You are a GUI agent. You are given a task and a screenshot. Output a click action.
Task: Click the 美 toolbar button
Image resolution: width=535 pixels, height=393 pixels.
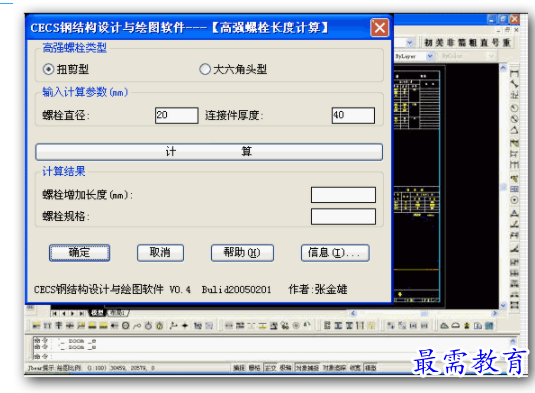439,43
